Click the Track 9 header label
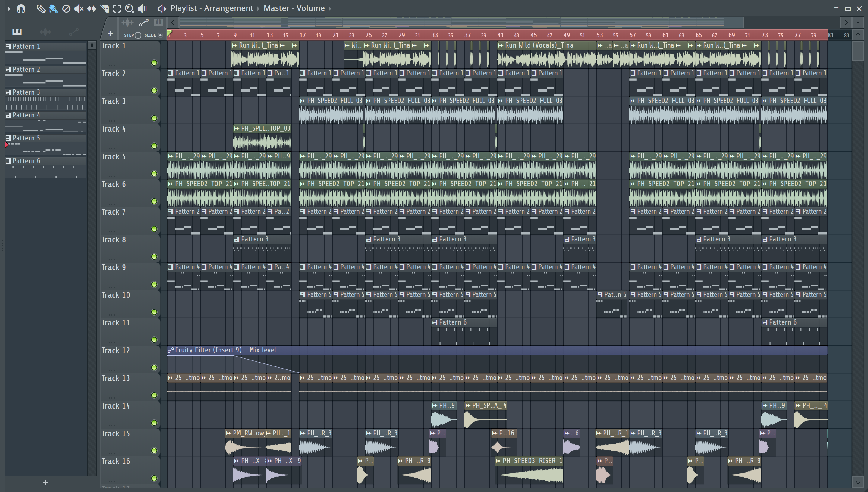868x492 pixels. [x=114, y=268]
